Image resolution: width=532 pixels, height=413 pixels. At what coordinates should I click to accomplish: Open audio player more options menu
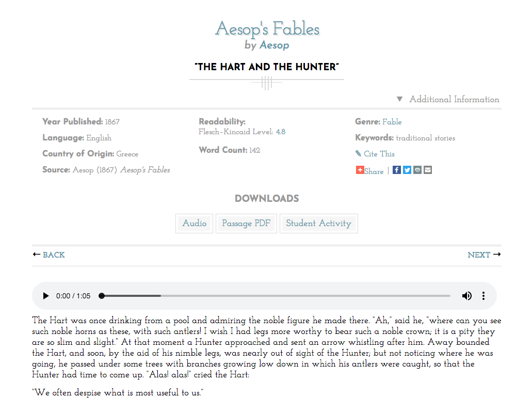(x=483, y=296)
